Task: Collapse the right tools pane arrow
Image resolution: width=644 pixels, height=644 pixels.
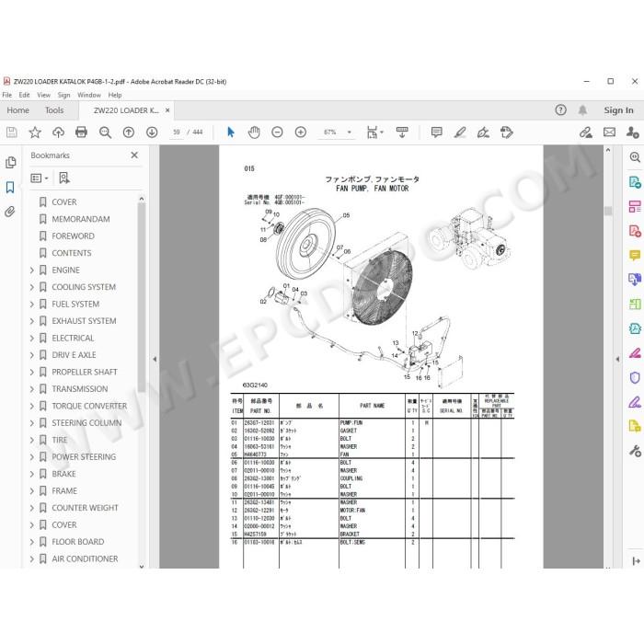Action: [617, 359]
